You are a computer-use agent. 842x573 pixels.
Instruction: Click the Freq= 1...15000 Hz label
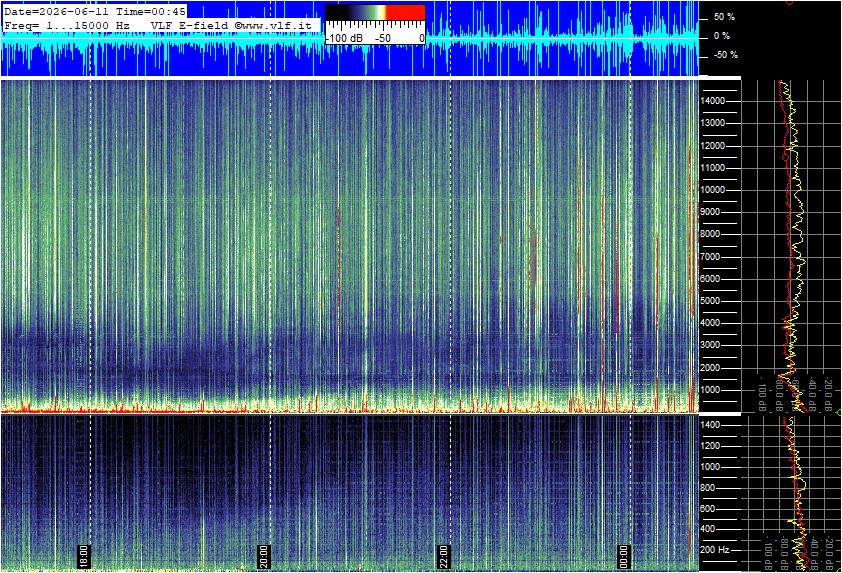[x=67, y=25]
